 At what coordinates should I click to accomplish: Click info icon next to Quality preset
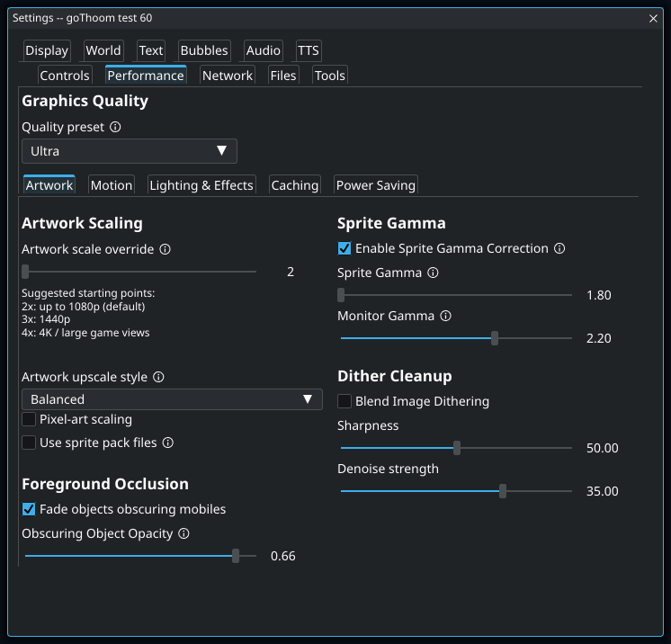[x=115, y=127]
